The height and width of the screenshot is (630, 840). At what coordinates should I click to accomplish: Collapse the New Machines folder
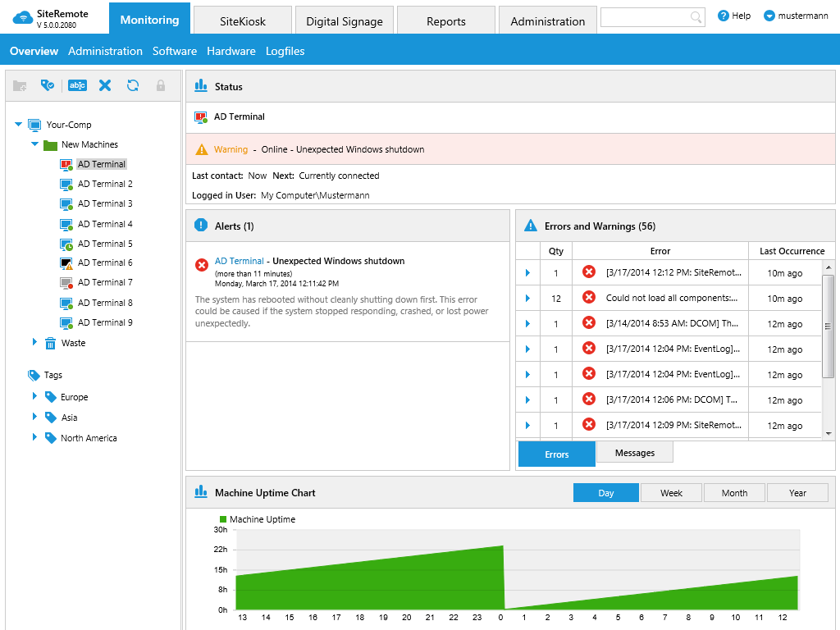[35, 144]
